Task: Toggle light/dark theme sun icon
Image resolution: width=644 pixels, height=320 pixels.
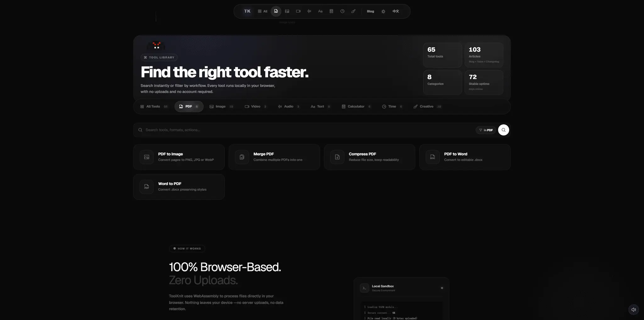Action: pyautogui.click(x=383, y=11)
